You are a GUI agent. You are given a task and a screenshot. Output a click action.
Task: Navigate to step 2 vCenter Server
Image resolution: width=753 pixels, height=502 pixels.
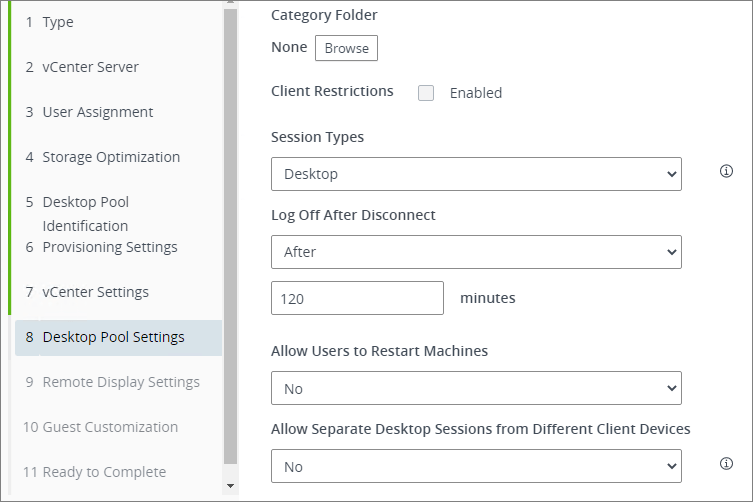90,67
